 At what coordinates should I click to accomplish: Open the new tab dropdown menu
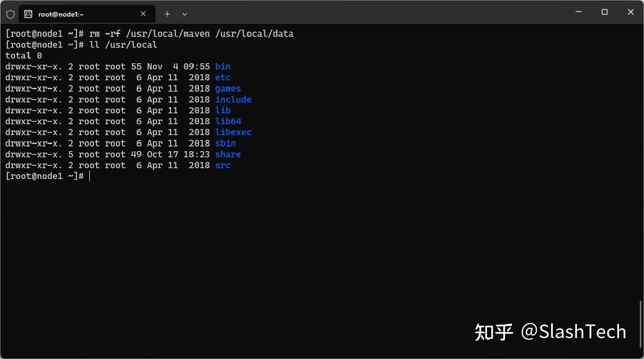[x=184, y=14]
